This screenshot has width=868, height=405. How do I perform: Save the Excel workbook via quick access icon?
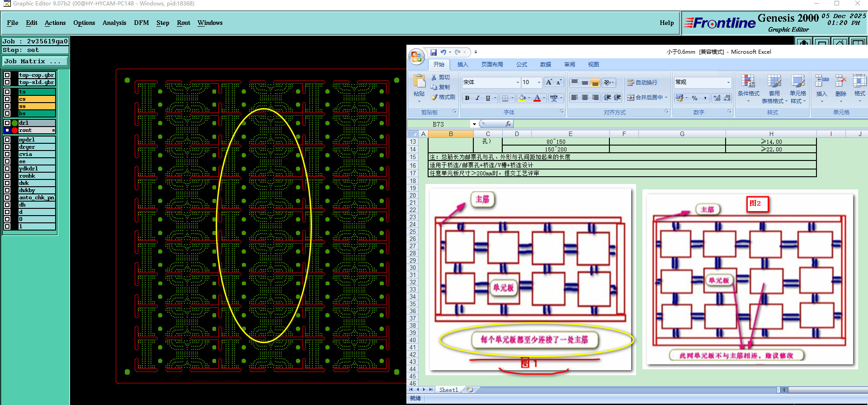point(433,52)
